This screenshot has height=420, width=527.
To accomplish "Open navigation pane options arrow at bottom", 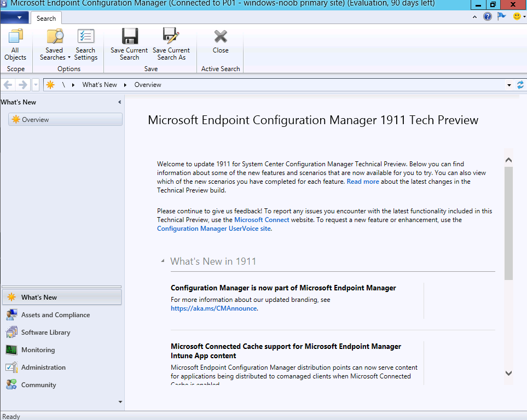I will click(120, 402).
